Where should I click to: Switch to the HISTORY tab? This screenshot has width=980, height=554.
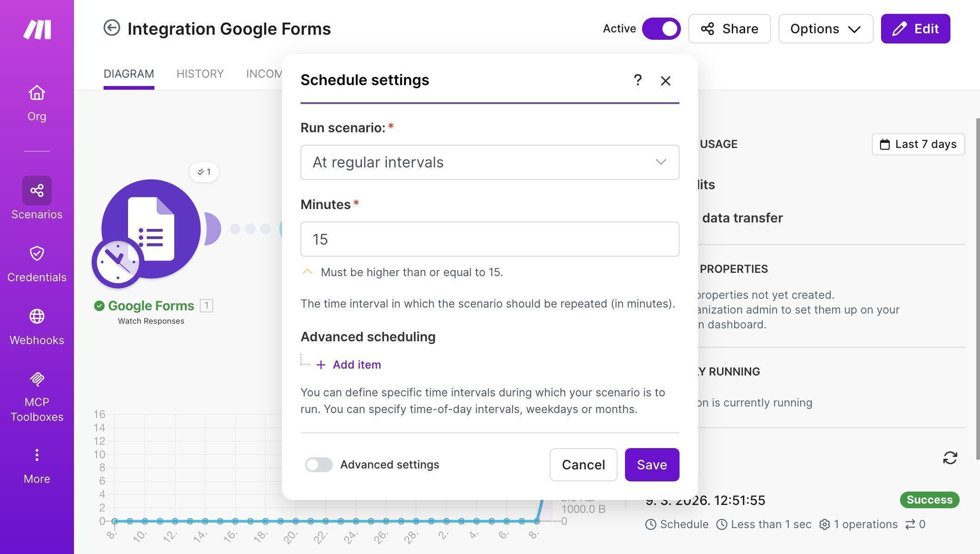pyautogui.click(x=200, y=74)
